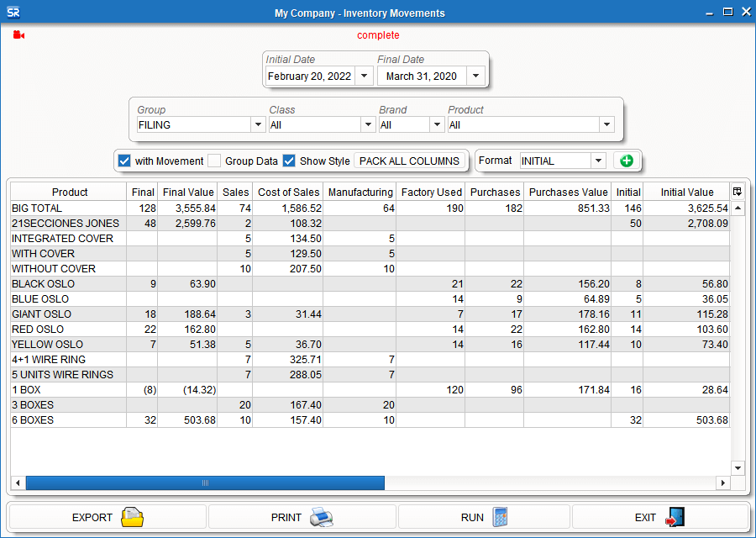The image size is (756, 538).
Task: Open the Final Date dropdown arrow
Action: click(476, 76)
